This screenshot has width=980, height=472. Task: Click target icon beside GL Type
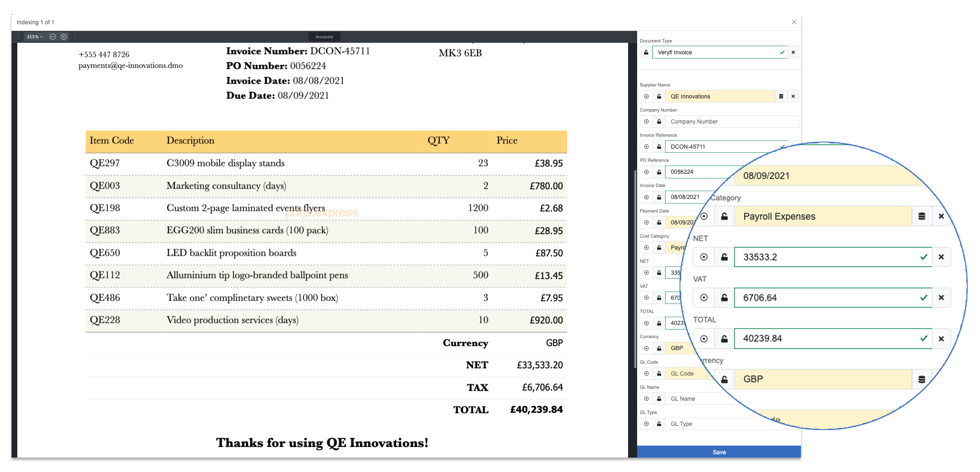click(646, 424)
